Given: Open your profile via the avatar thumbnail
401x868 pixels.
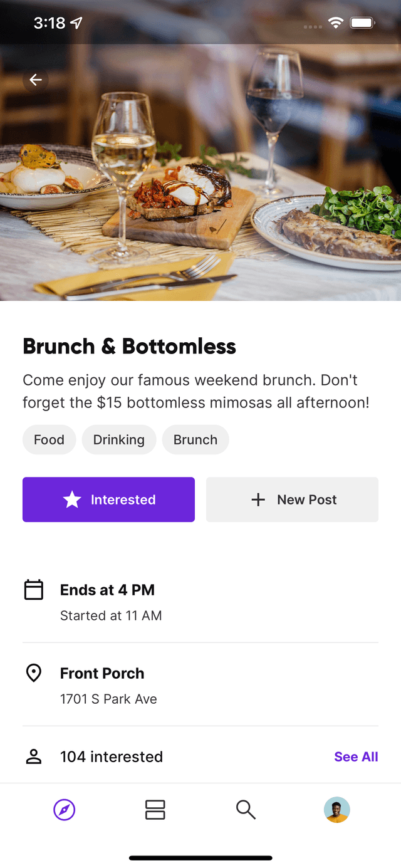Looking at the screenshot, I should [336, 810].
